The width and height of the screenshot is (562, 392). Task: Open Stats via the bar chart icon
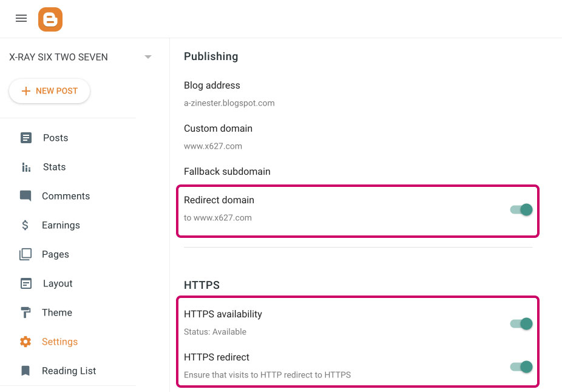pyautogui.click(x=26, y=167)
